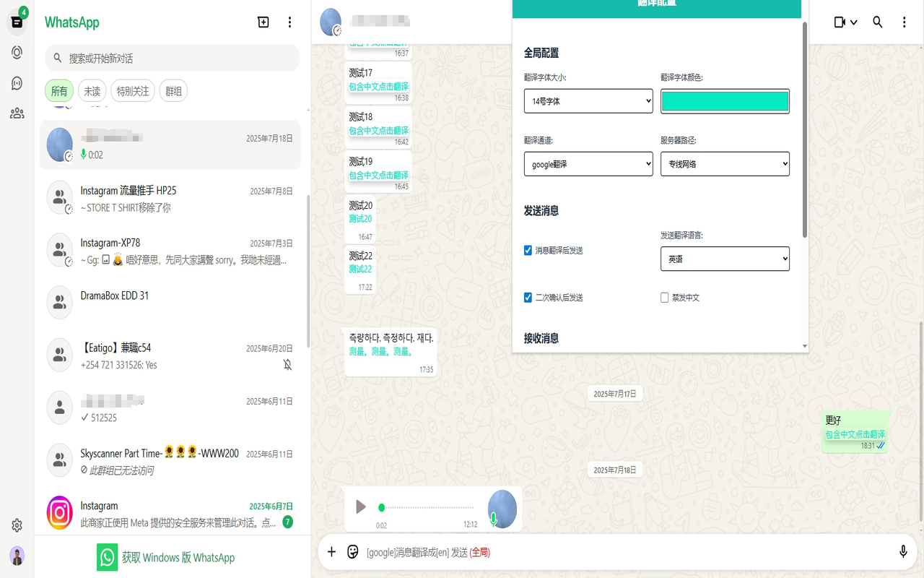Viewport: 924px width, 578px height.
Task: Click the 测试22 message bubble
Action: 360,270
